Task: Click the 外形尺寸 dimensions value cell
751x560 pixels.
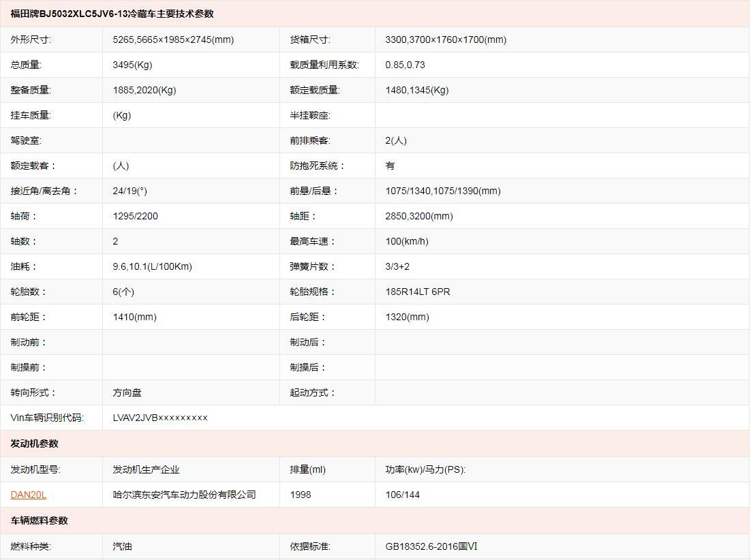Action: [173, 40]
